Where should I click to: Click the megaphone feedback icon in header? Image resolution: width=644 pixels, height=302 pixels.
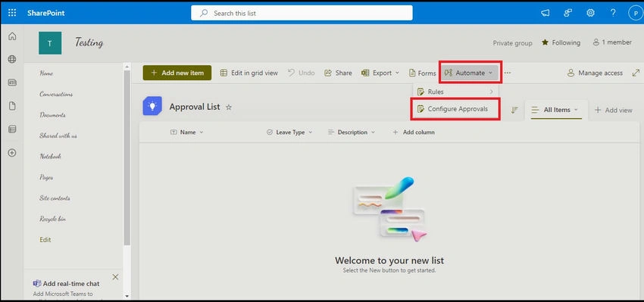point(545,13)
